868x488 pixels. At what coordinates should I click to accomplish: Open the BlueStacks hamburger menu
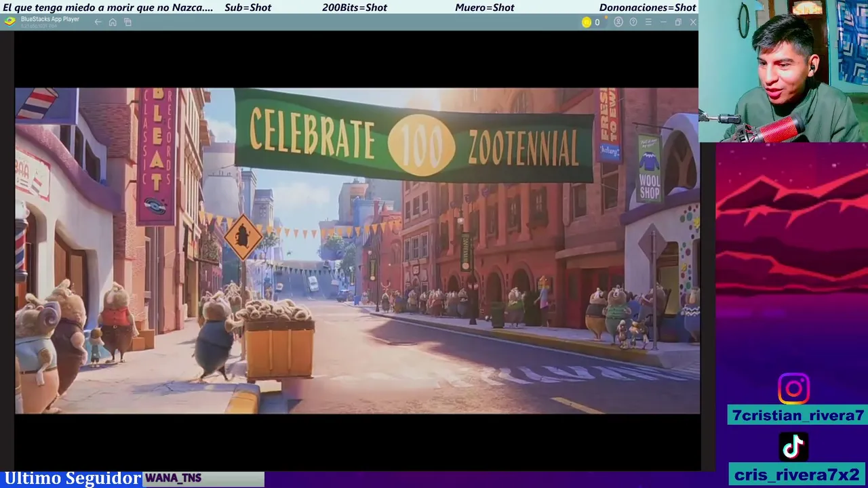(x=648, y=22)
